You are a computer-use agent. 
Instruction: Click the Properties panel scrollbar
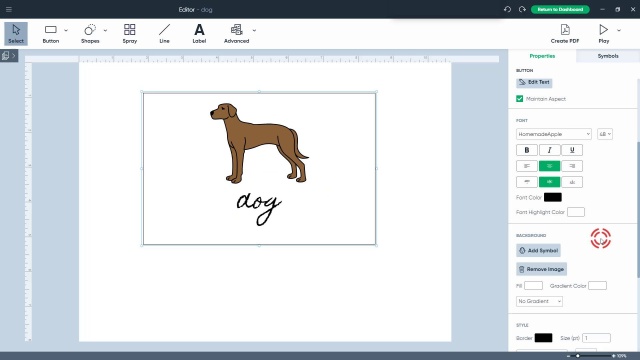638,209
